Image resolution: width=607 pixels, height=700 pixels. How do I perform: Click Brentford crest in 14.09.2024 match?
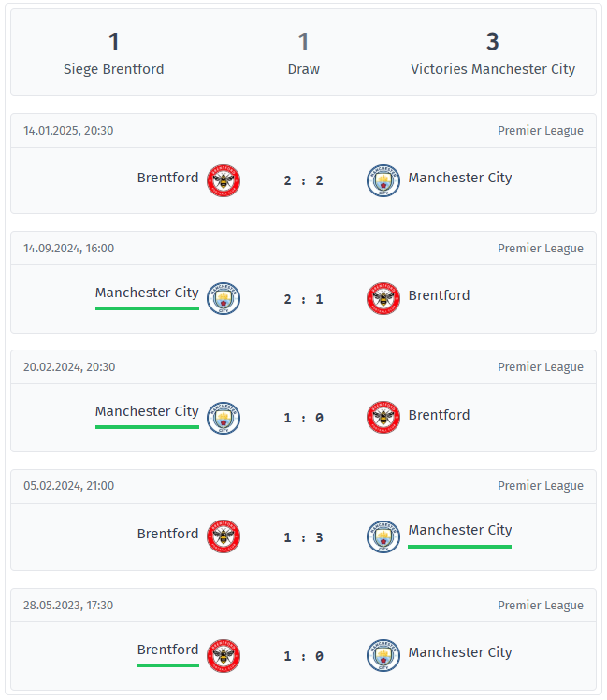(383, 298)
